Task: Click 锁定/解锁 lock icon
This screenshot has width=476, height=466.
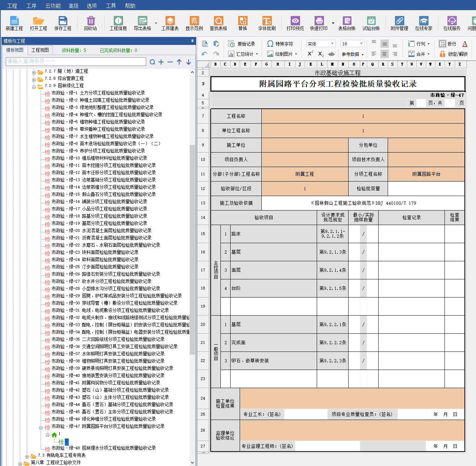Action: coord(453,54)
